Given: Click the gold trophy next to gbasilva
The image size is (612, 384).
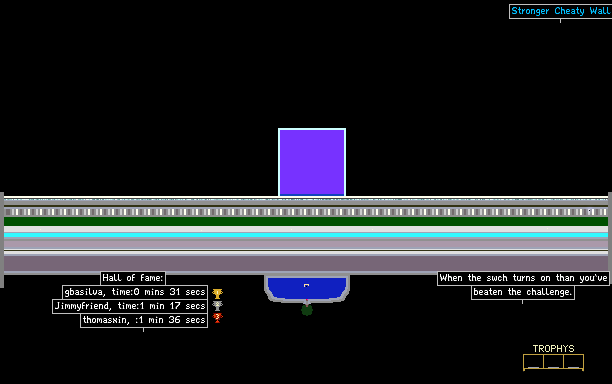Looking at the screenshot, I should (217, 293).
